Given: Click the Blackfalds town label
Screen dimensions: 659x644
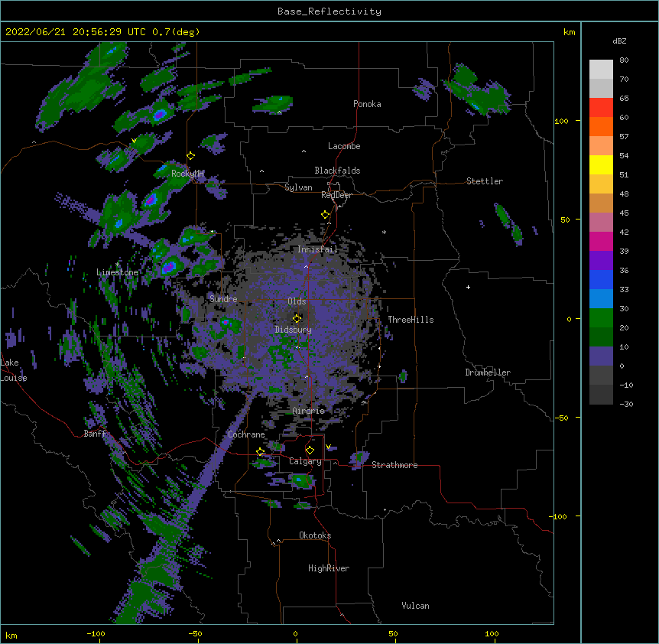Looking at the screenshot, I should (x=337, y=171).
